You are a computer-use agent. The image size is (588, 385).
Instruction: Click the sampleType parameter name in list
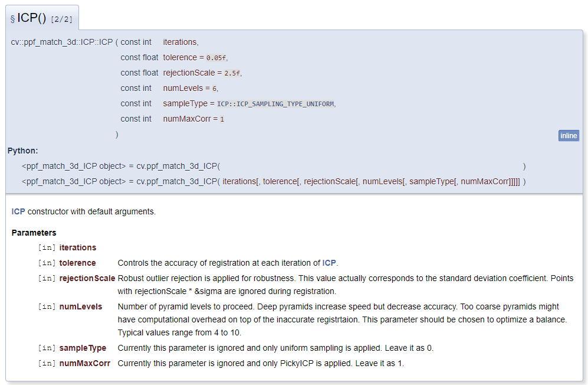click(x=83, y=348)
